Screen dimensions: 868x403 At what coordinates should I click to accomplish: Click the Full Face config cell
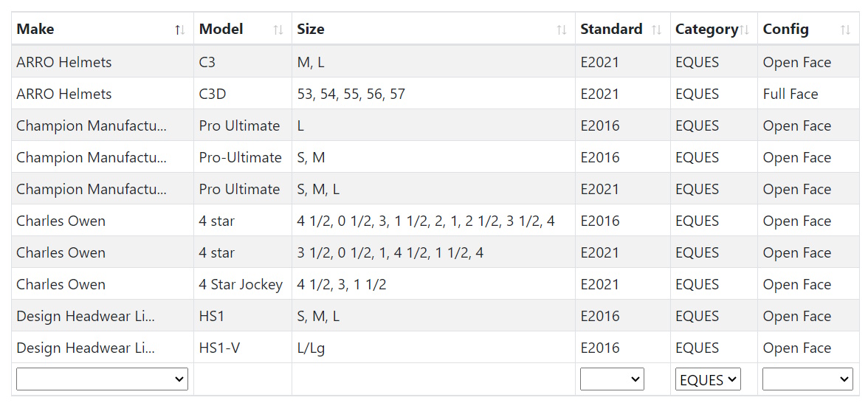[x=790, y=94]
